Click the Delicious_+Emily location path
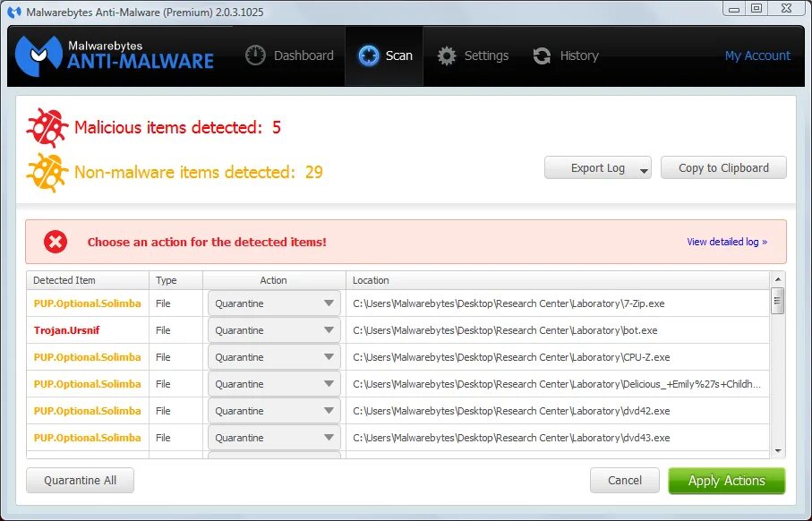812x521 pixels. [557, 384]
